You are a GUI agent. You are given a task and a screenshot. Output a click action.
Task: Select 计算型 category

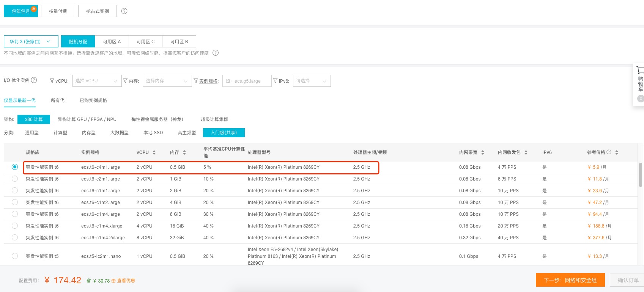coord(60,133)
